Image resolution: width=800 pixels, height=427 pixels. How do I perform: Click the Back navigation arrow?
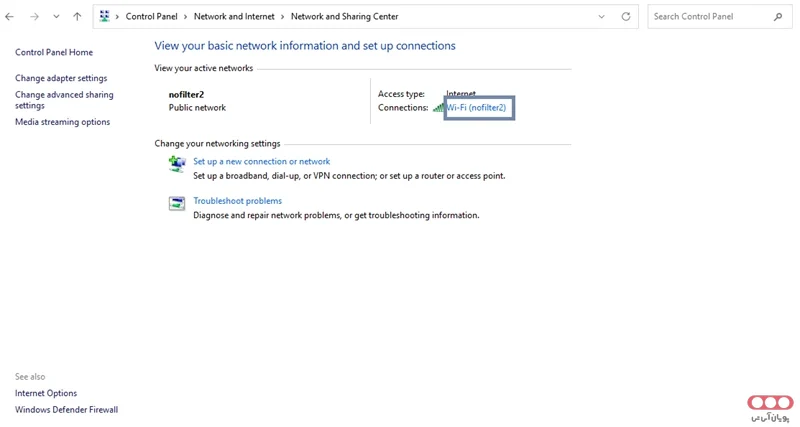coord(10,17)
